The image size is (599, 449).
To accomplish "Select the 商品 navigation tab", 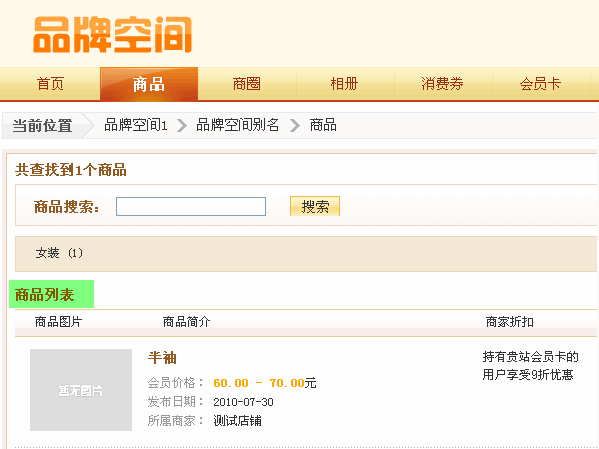I will 149,84.
